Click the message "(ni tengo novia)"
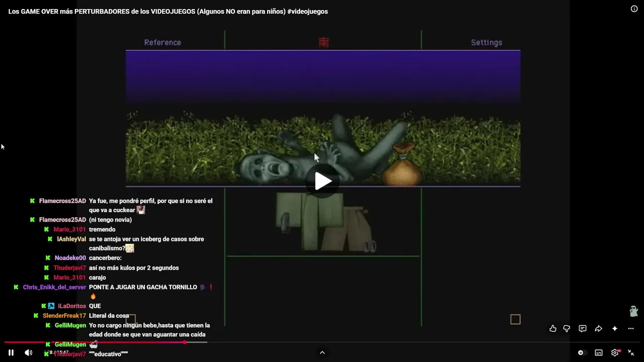The height and width of the screenshot is (362, 644). [x=110, y=220]
